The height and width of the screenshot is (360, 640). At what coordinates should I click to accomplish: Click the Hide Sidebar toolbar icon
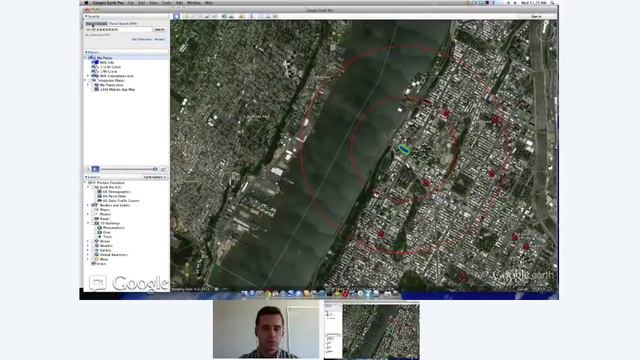pos(176,16)
